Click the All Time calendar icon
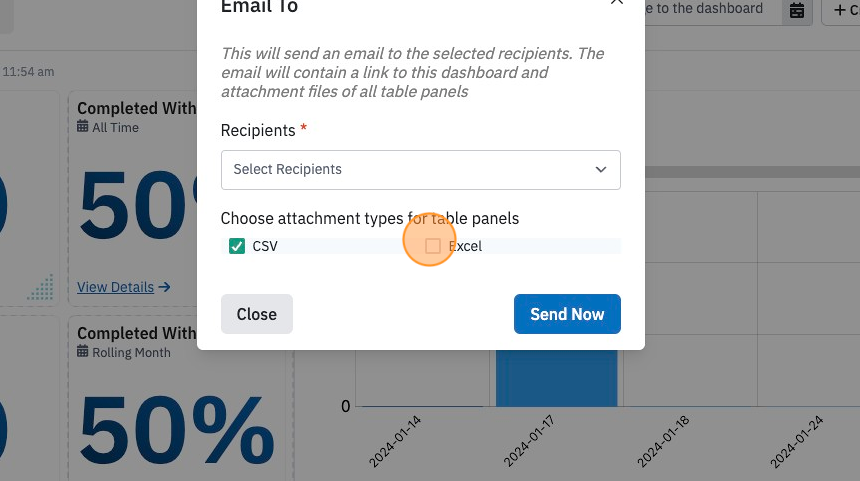 click(82, 127)
